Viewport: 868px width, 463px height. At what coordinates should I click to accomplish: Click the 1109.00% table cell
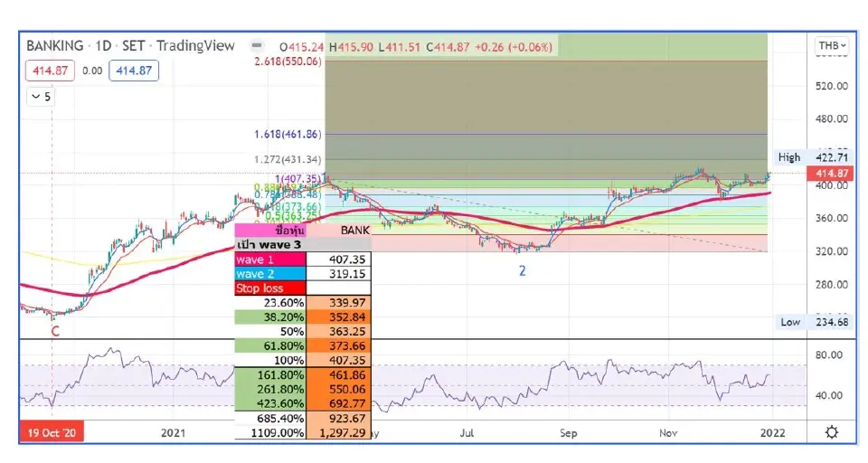coord(270,432)
